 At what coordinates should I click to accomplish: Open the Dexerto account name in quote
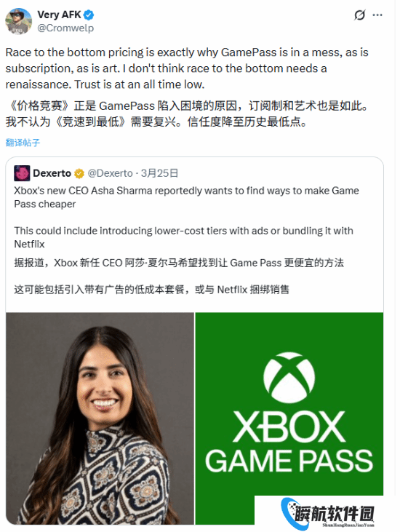(x=52, y=173)
